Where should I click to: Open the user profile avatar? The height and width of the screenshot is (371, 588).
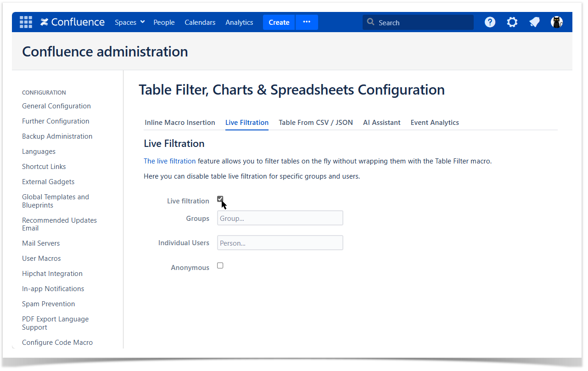[x=556, y=22]
